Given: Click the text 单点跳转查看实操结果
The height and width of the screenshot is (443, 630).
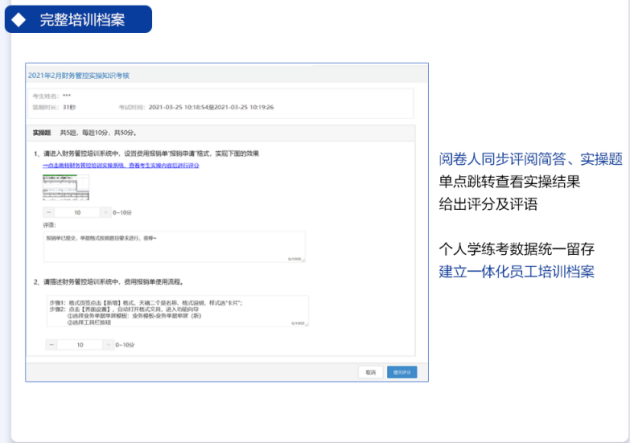Looking at the screenshot, I should [509, 182].
